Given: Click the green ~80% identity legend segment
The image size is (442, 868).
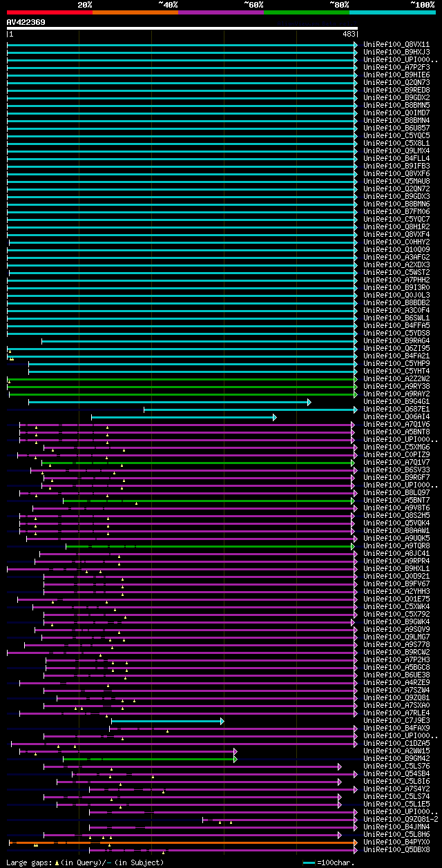Looking at the screenshot, I should [307, 12].
